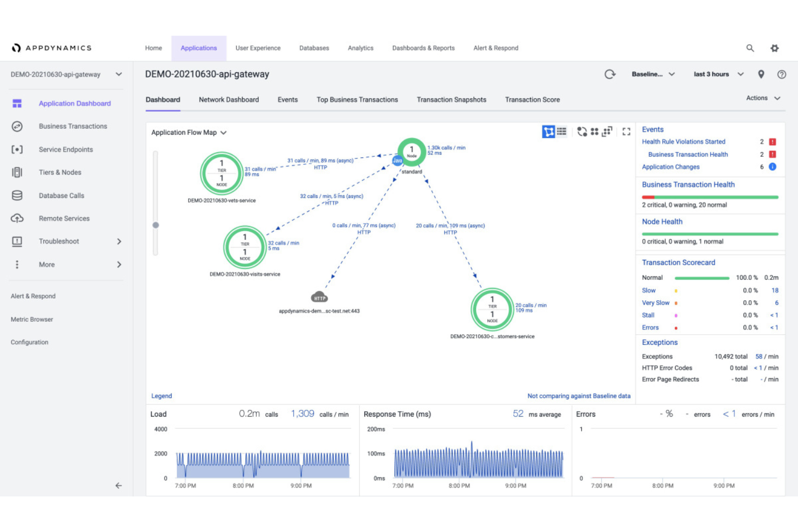Image resolution: width=798 pixels, height=532 pixels.
Task: Open Metric Browser in sidebar
Action: click(x=32, y=320)
